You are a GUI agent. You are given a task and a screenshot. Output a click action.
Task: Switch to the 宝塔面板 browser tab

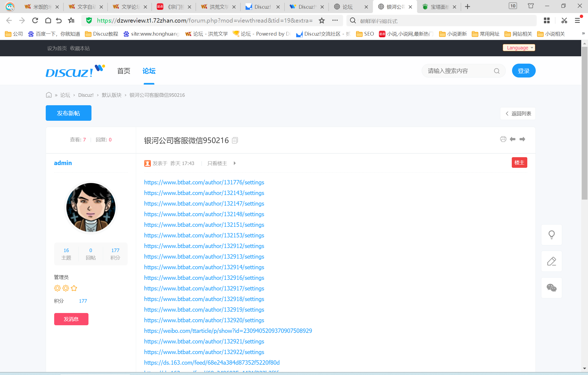point(438,7)
